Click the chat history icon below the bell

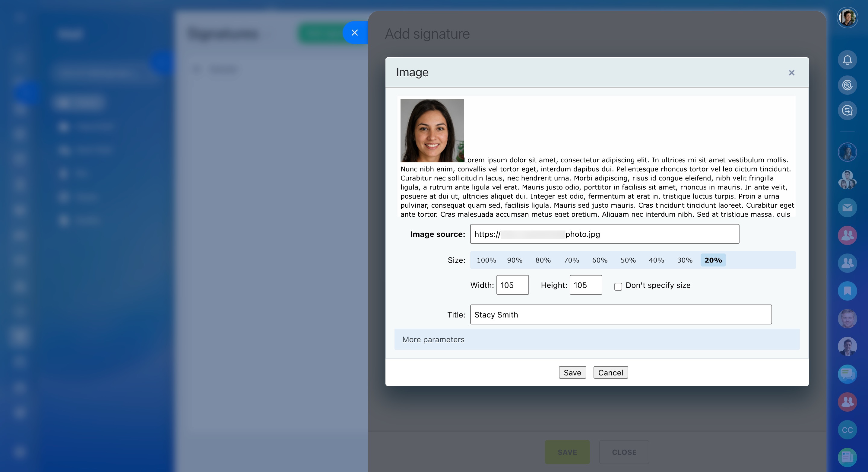click(847, 110)
